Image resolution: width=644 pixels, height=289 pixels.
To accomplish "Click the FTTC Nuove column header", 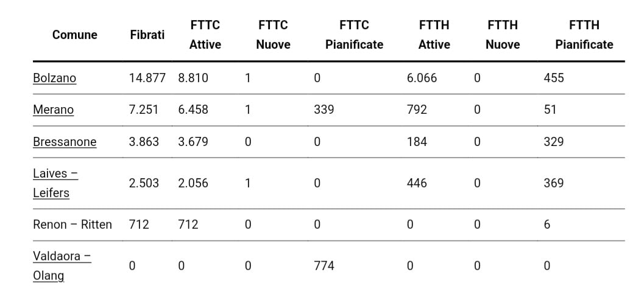I will tap(273, 35).
